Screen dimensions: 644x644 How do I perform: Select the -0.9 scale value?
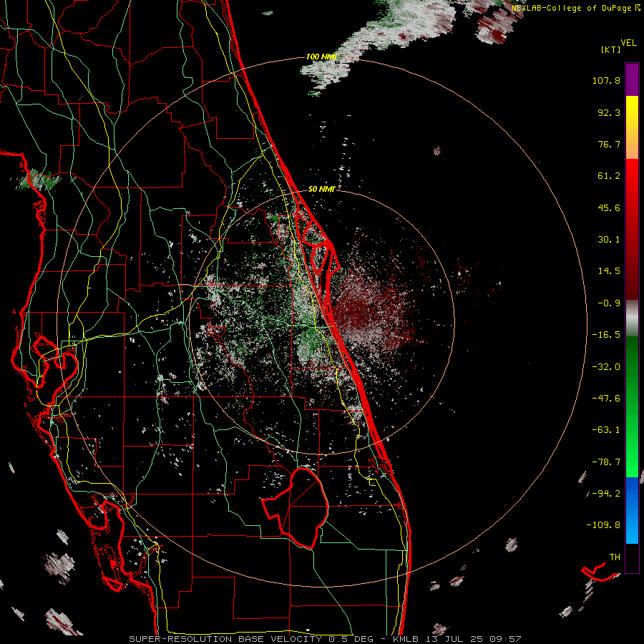pos(609,303)
